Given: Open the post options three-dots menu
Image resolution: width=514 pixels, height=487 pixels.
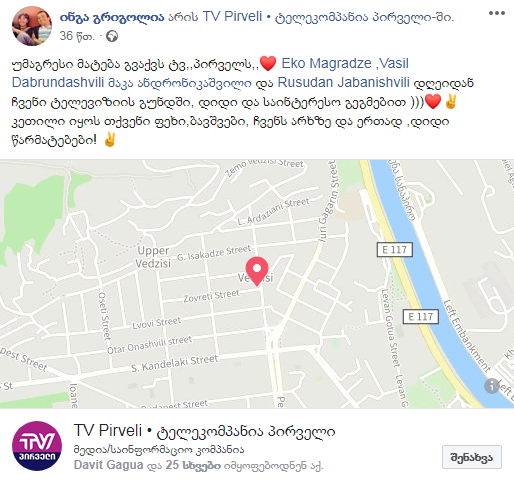Looking at the screenshot, I should coord(497,13).
